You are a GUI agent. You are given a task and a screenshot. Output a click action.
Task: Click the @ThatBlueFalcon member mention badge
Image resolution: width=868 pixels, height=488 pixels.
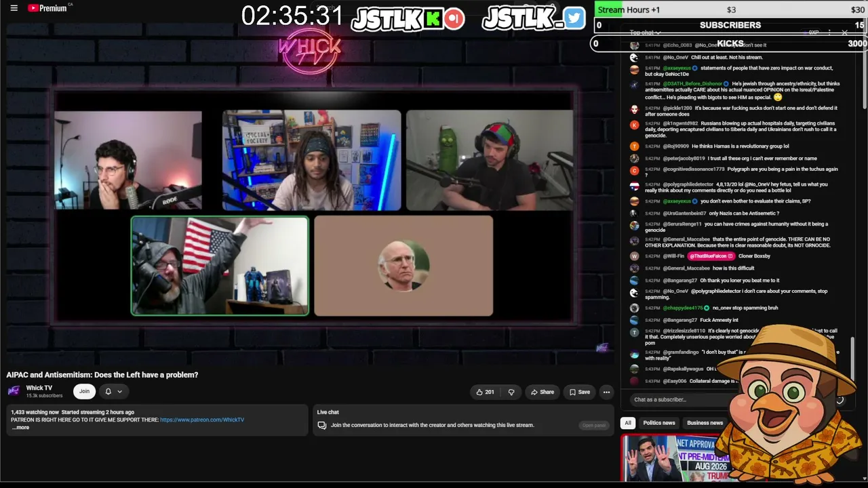tap(711, 256)
